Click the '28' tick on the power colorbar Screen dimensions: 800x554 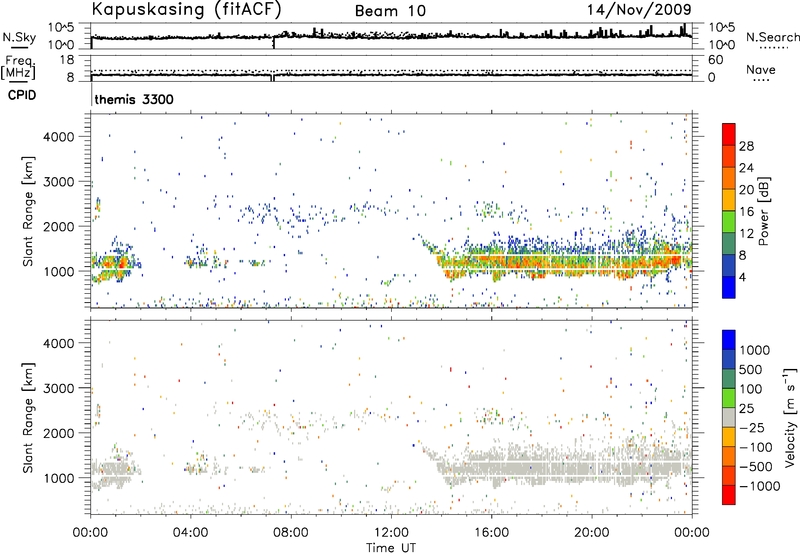(746, 146)
